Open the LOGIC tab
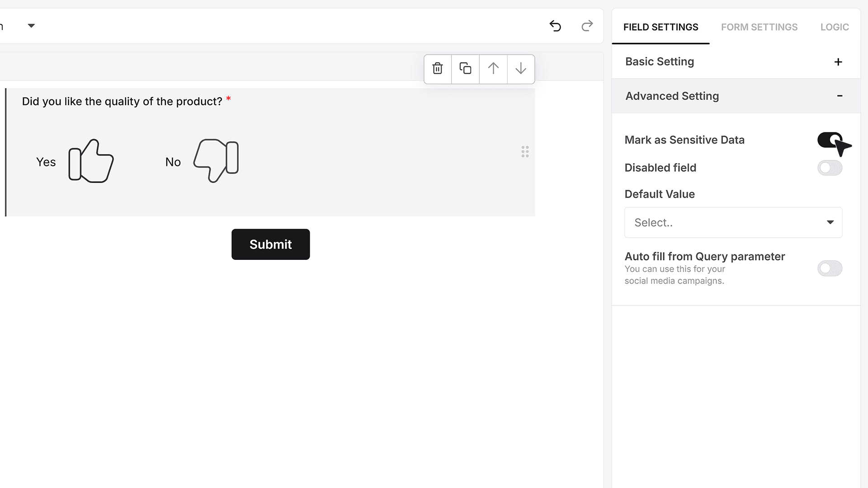The height and width of the screenshot is (488, 868). pos(835,27)
